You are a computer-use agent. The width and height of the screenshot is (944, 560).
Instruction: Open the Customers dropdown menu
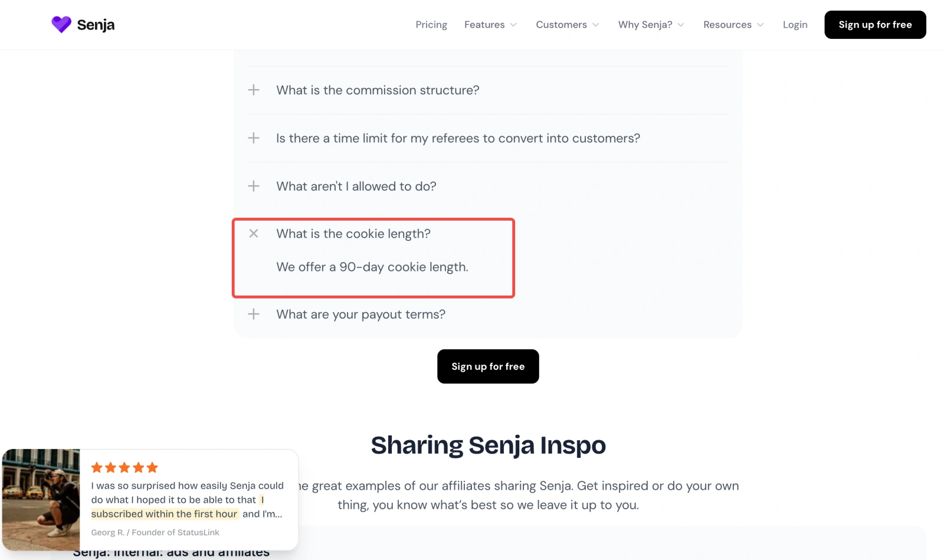tap(566, 25)
